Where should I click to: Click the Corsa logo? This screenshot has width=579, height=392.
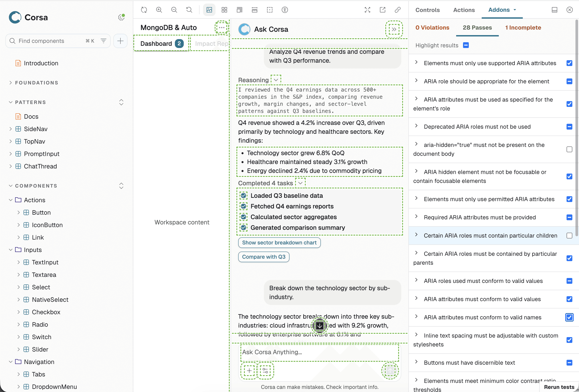[x=28, y=17]
